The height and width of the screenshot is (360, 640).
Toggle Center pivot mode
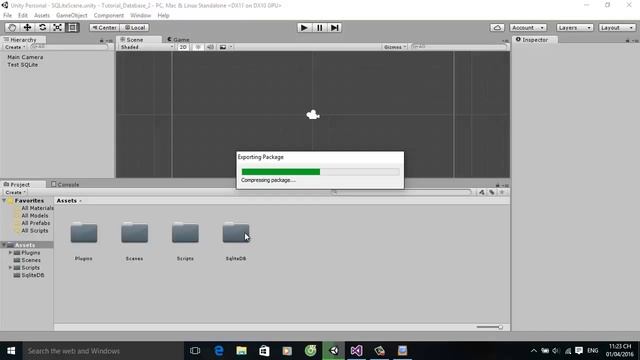[x=104, y=28]
